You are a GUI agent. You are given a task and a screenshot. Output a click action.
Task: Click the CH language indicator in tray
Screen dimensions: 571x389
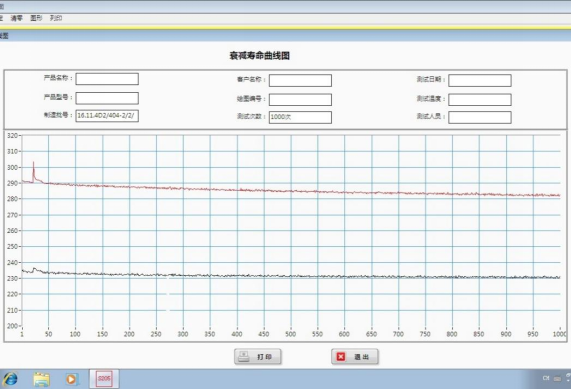pyautogui.click(x=546, y=378)
